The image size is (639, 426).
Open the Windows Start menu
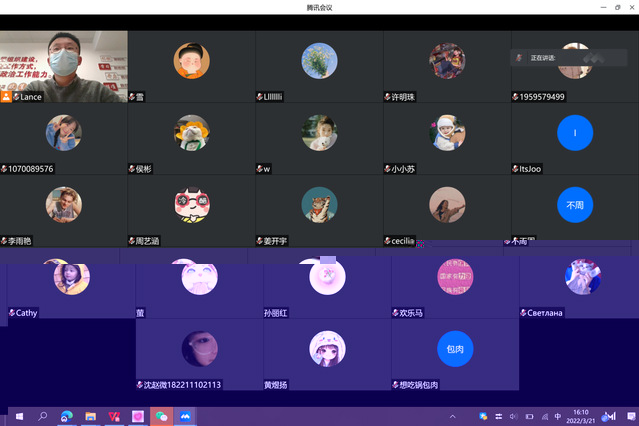19,416
